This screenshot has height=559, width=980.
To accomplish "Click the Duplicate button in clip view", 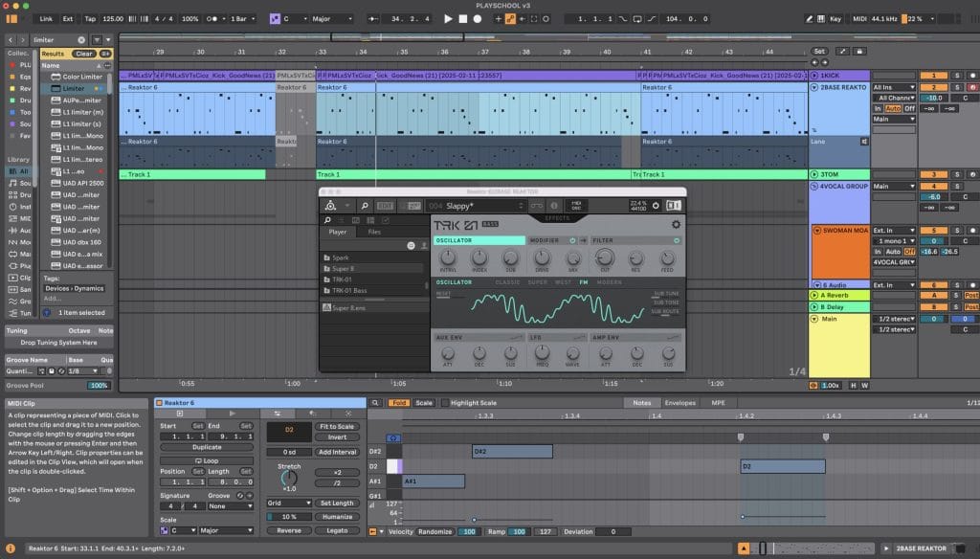I will point(206,447).
